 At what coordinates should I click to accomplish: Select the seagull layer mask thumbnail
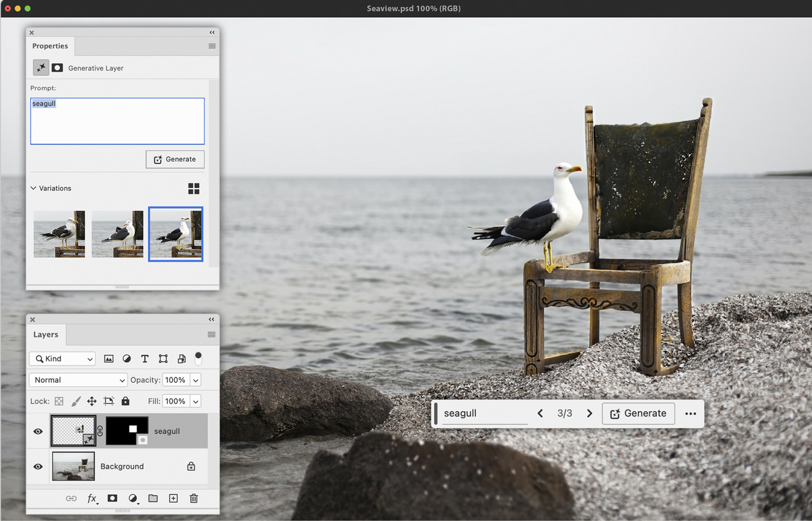[x=127, y=431]
